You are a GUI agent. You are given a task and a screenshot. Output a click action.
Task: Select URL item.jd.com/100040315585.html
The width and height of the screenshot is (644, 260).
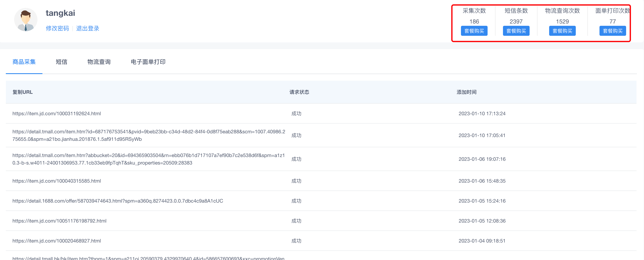[57, 181]
